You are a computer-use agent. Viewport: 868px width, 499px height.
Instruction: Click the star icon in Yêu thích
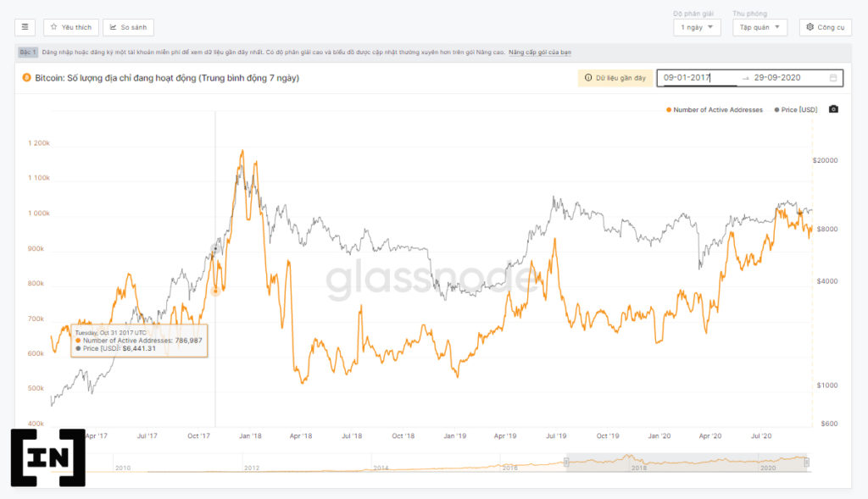[53, 27]
